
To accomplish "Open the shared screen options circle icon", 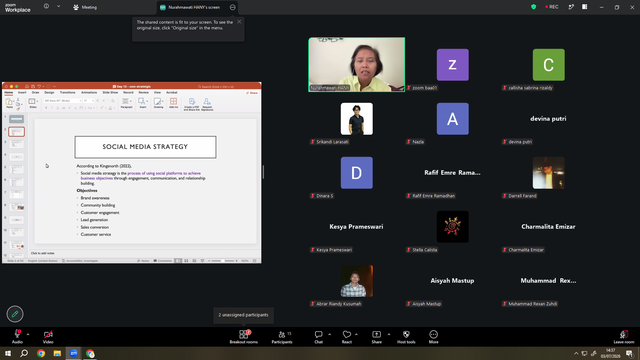I will pyautogui.click(x=233, y=7).
